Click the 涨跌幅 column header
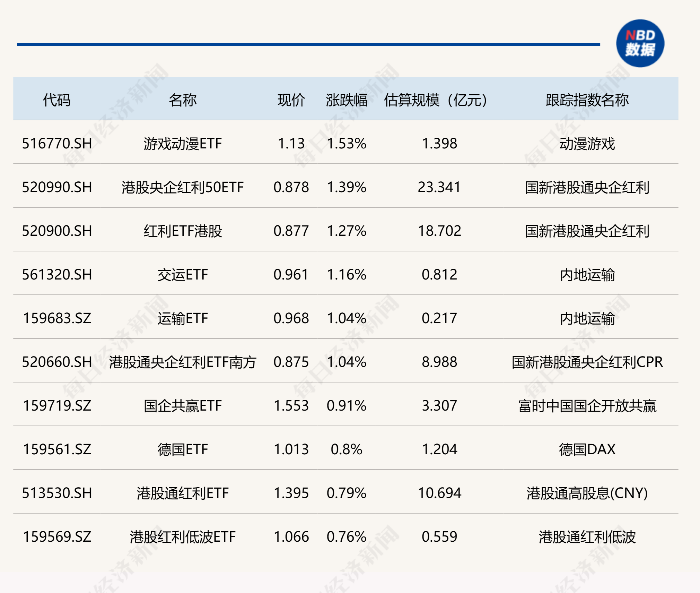 (x=347, y=100)
